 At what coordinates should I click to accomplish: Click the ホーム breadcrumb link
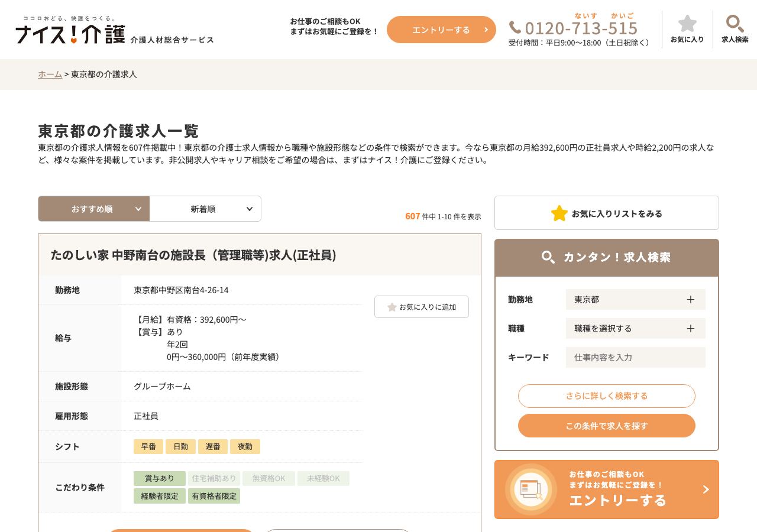pyautogui.click(x=50, y=74)
